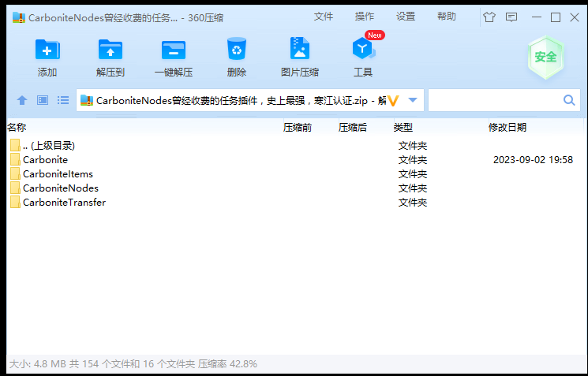Open the 操作 (Actions) menu

pyautogui.click(x=365, y=17)
